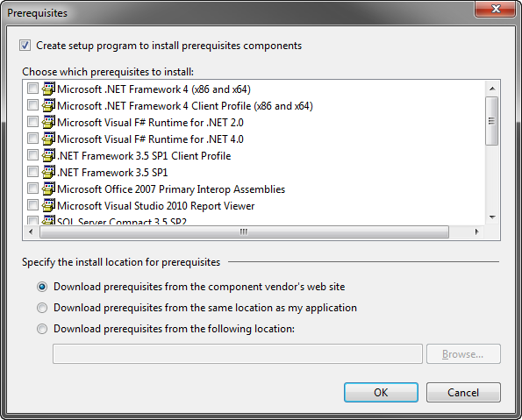This screenshot has height=420, width=522.
Task: Click the prerequisites location text field
Action: coord(238,353)
